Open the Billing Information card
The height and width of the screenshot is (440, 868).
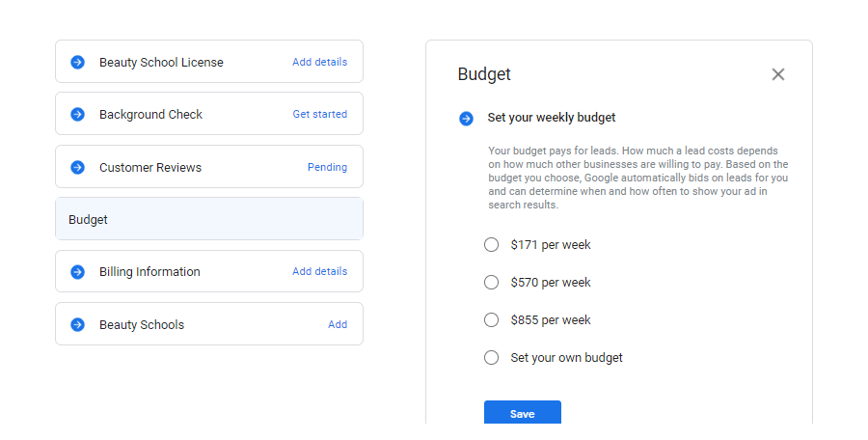pos(209,271)
